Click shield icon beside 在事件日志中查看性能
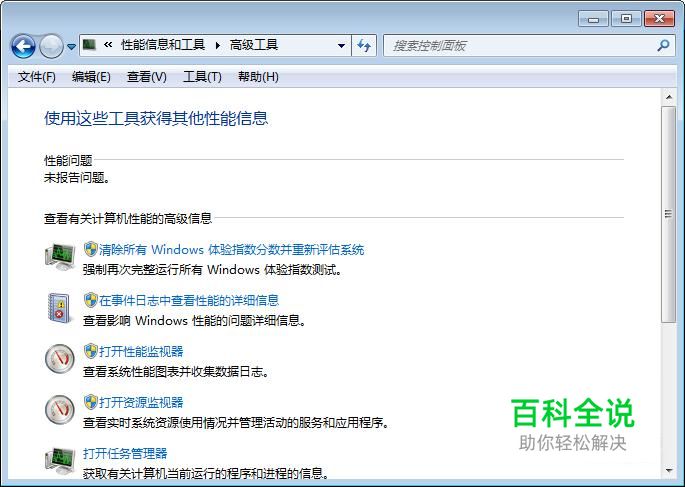685x487 pixels. [x=90, y=300]
